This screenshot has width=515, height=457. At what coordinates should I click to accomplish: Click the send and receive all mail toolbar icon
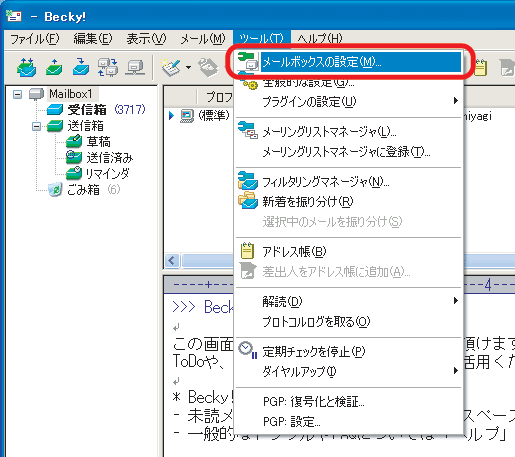pos(26,67)
